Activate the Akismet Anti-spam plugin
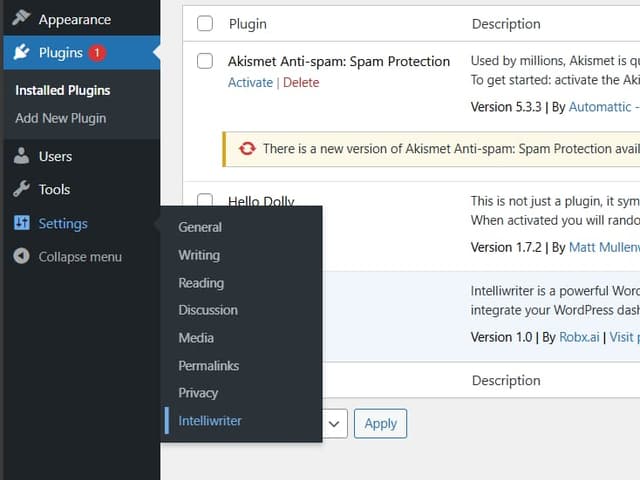The width and height of the screenshot is (640, 480). pos(250,83)
